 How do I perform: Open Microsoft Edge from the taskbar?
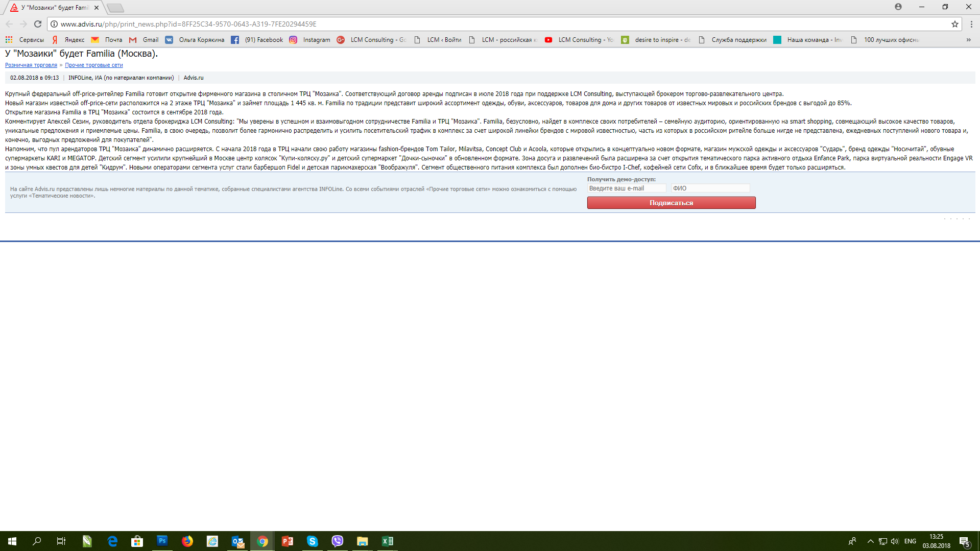click(x=112, y=541)
